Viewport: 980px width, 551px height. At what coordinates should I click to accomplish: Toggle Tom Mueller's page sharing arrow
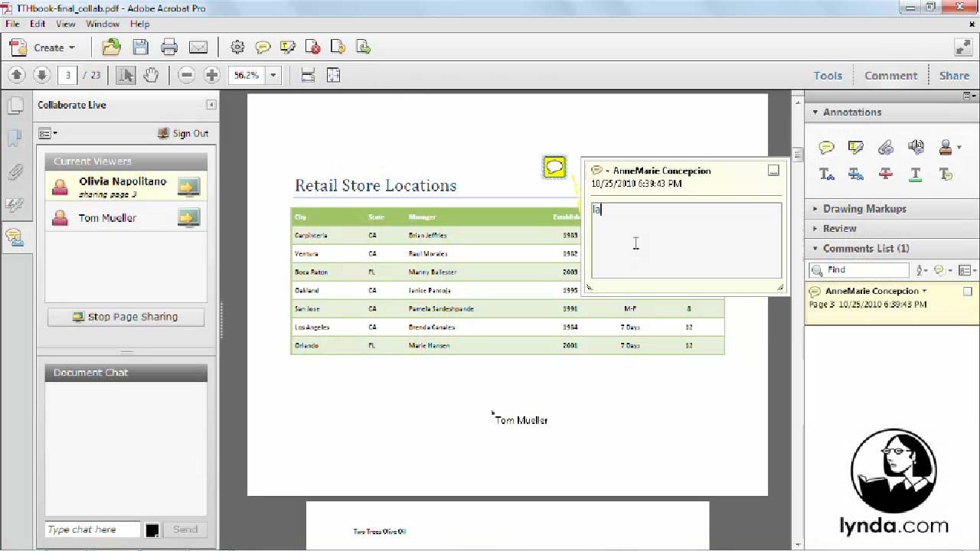[188, 218]
